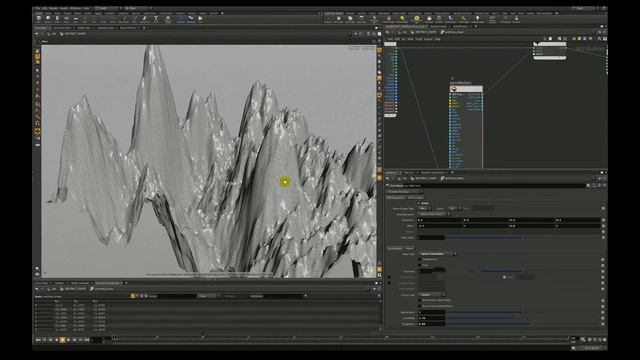Toggle the second checkbox under Noise Type
640x360 pixels.
tap(420, 265)
